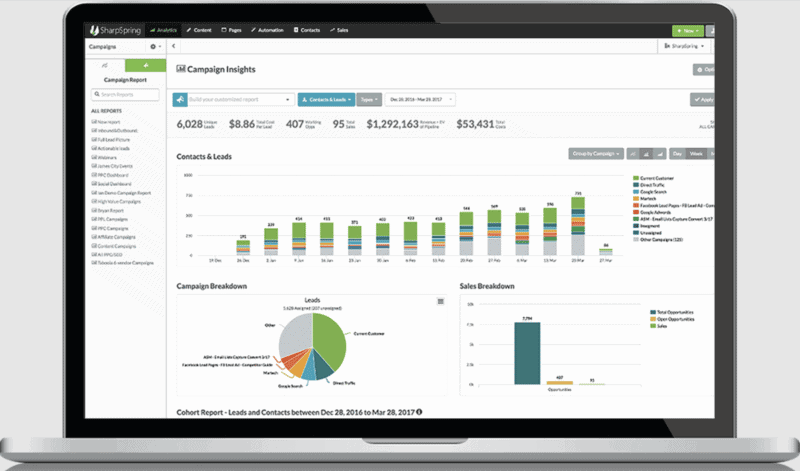
Task: Click the green New button
Action: point(688,31)
